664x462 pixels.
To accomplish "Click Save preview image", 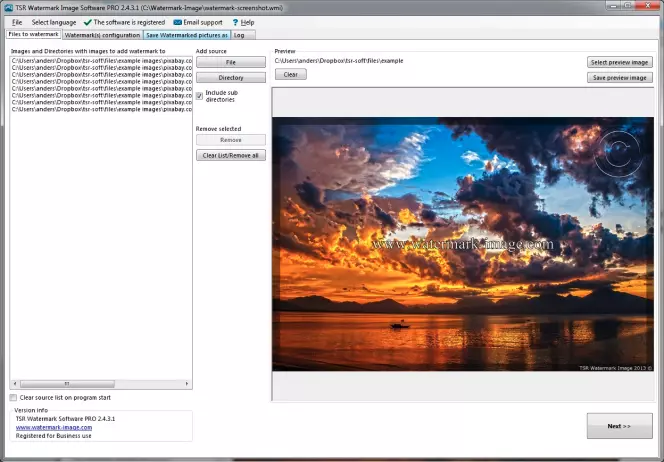I will [620, 78].
